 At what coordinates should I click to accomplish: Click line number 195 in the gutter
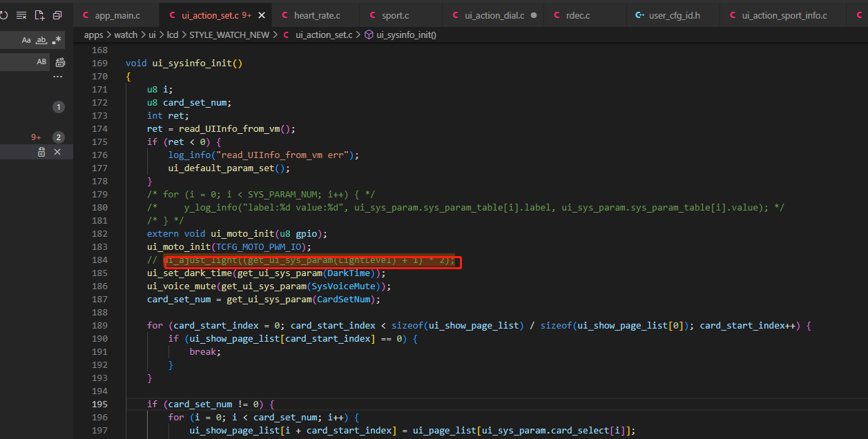click(99, 404)
